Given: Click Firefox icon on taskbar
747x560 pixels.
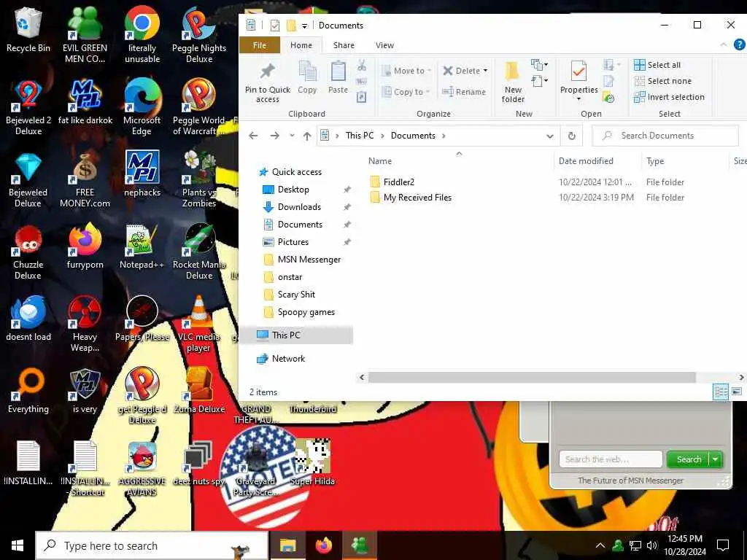Looking at the screenshot, I should click(x=324, y=545).
